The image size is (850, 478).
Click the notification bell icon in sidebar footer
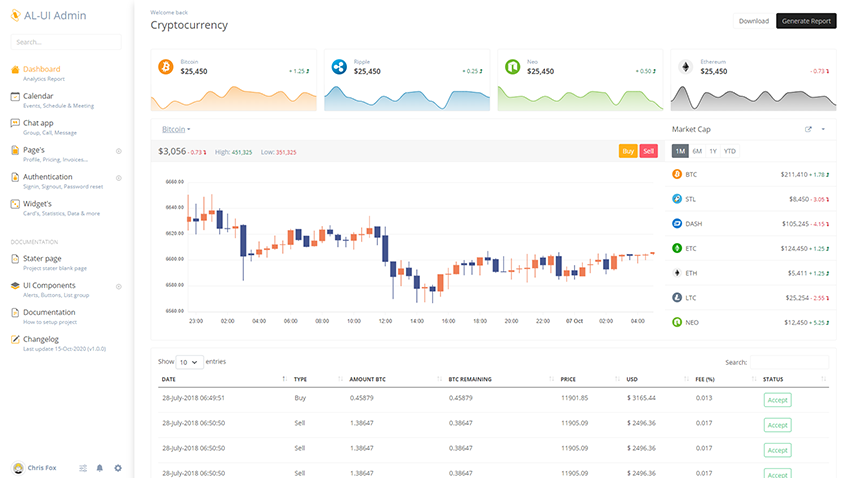(100, 467)
